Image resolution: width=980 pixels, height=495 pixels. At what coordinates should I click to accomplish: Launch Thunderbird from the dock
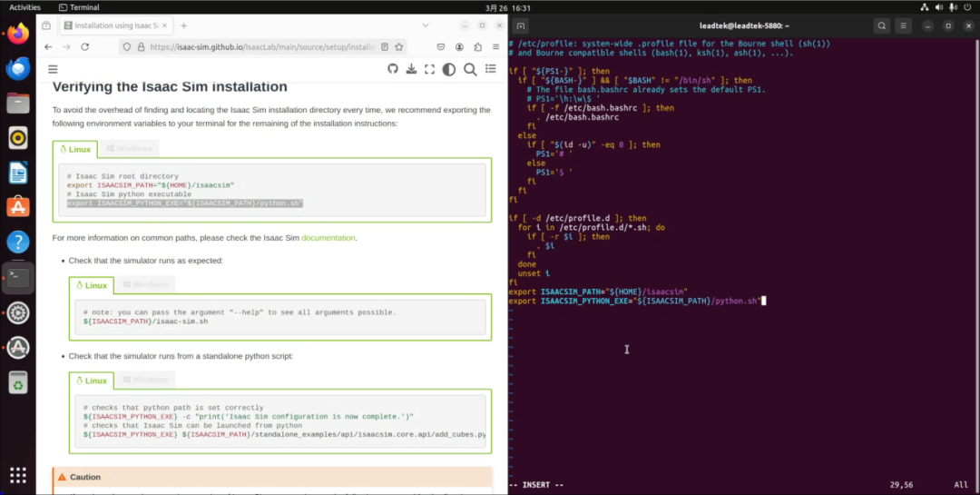[18, 67]
